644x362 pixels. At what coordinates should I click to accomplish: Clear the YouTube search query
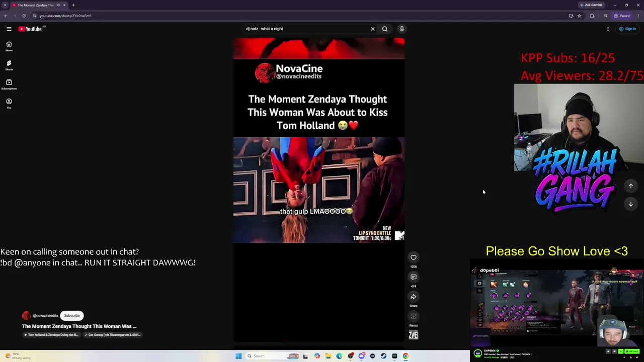coord(373,29)
